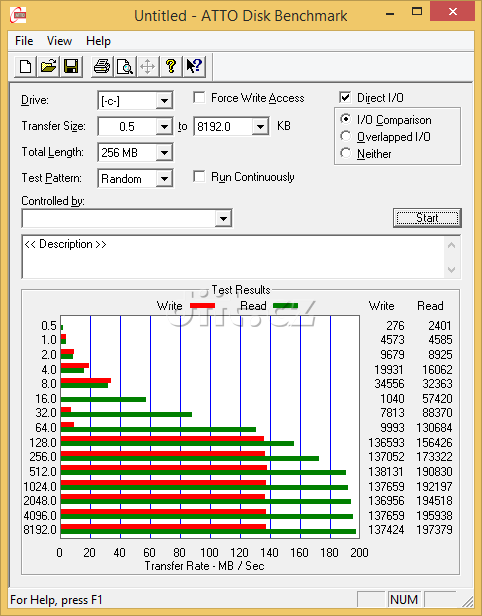The width and height of the screenshot is (482, 616).
Task: Click the red write bar for 128.0
Action: 162,438
